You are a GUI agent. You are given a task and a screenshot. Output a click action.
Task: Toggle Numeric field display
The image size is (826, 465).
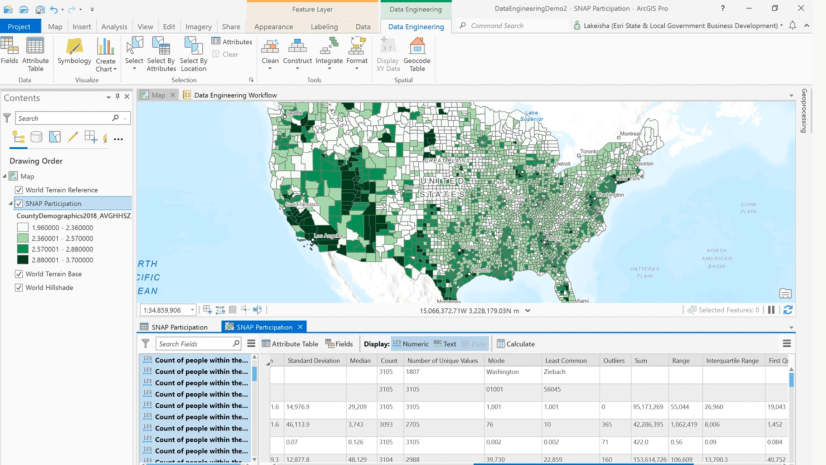point(410,344)
